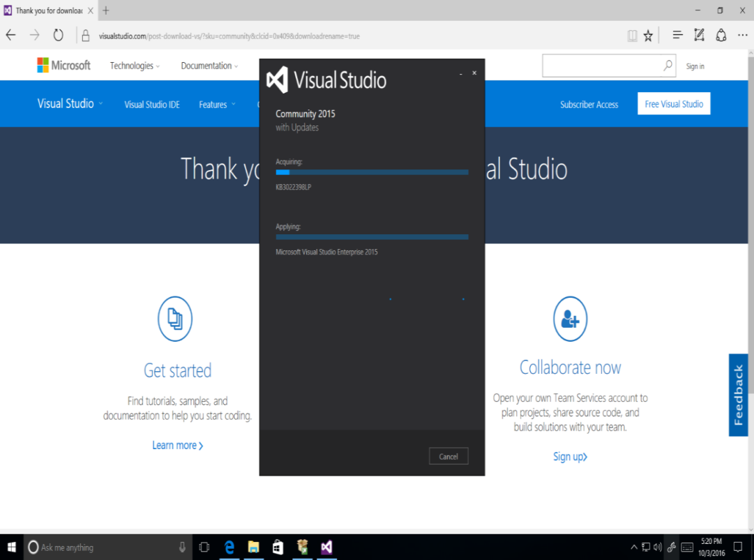Click the Applying progress bar
Screen dimensions: 754x560
[x=372, y=237]
